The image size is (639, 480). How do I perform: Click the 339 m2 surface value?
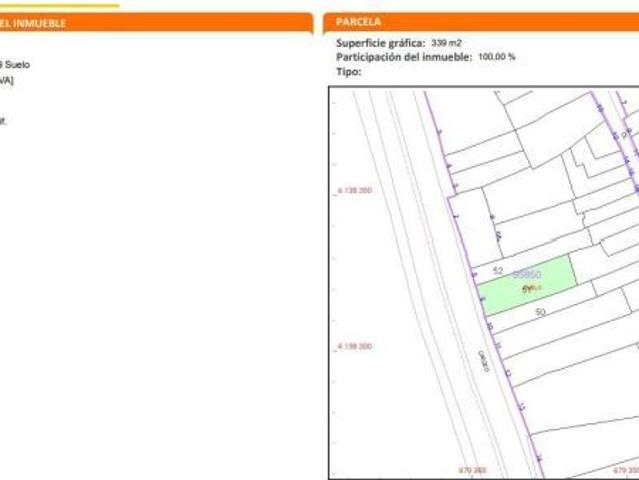coord(446,44)
